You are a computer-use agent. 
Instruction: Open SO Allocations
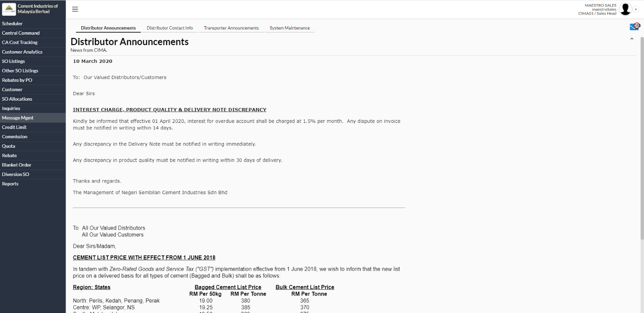33,99
